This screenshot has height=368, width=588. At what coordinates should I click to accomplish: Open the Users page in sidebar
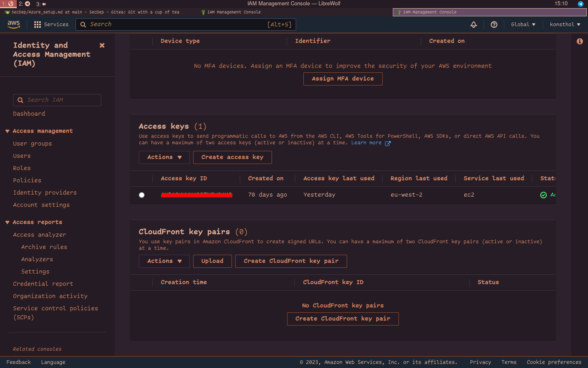(x=22, y=156)
